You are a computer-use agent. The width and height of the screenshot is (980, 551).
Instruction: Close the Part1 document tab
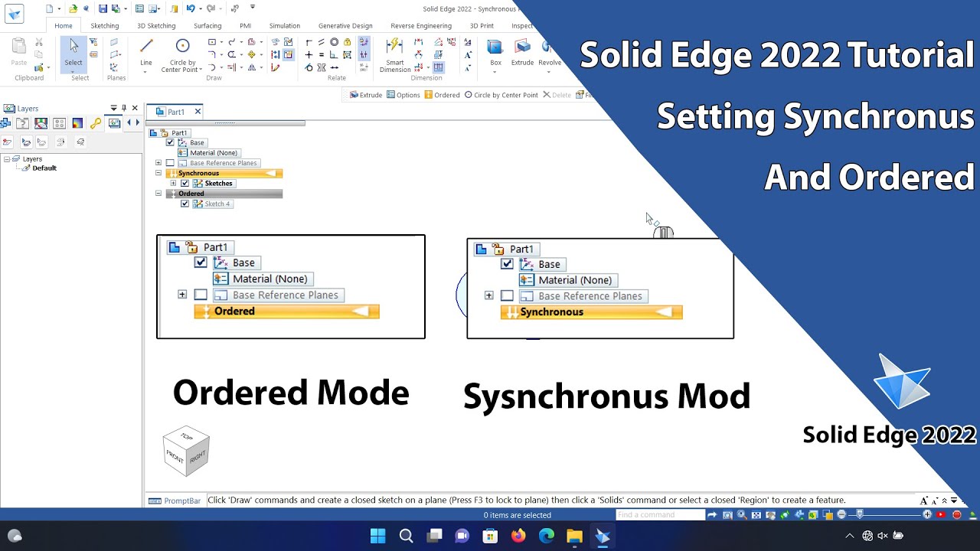tap(198, 112)
